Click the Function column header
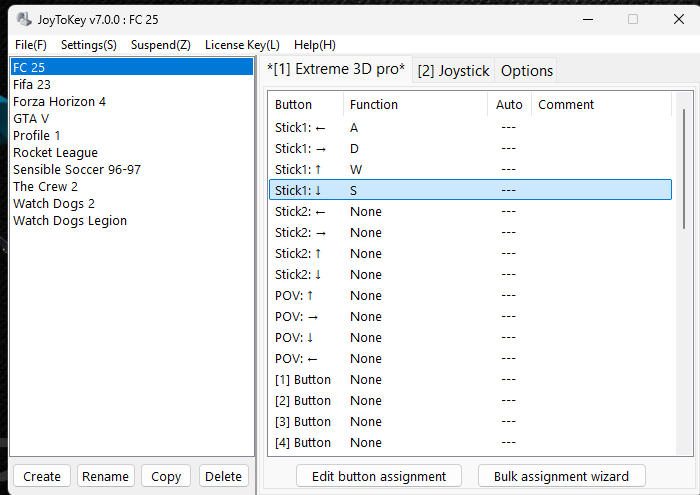700x495 pixels. click(x=415, y=104)
